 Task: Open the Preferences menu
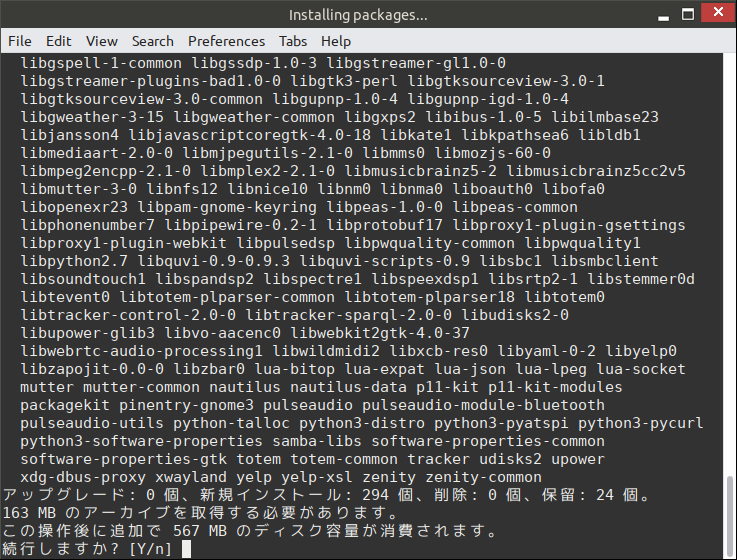(x=227, y=41)
